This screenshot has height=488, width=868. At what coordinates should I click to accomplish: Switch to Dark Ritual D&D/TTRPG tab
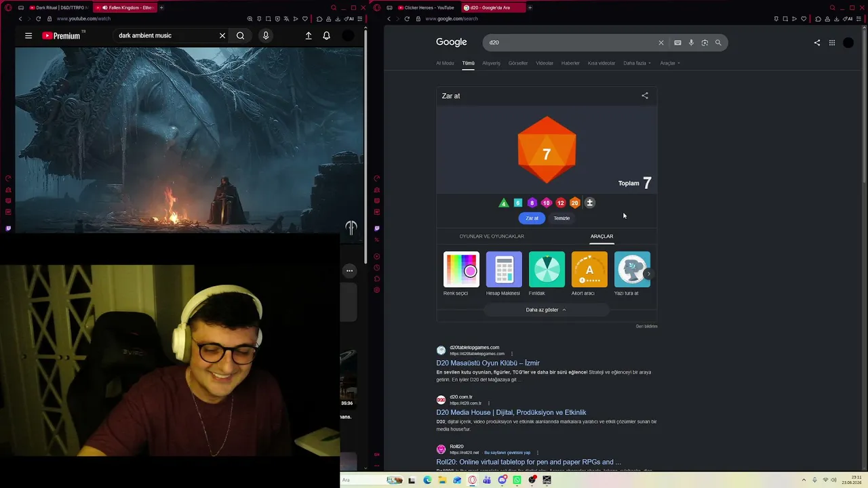tap(58, 7)
